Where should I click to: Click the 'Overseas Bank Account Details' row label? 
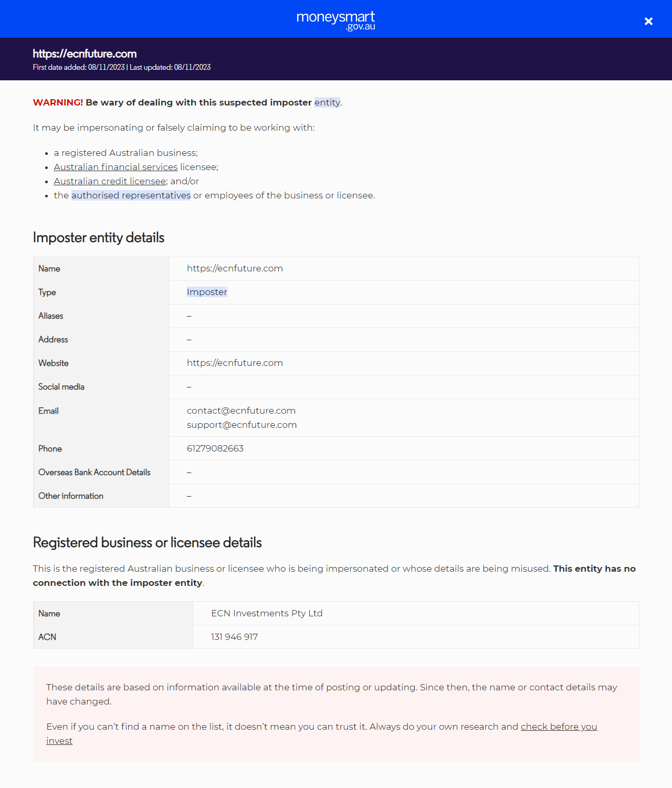94,472
